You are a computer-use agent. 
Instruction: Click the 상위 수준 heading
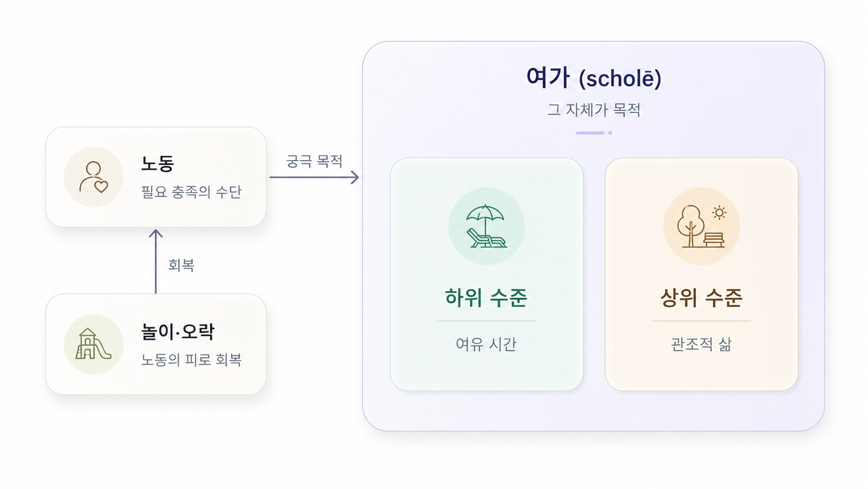(x=701, y=298)
